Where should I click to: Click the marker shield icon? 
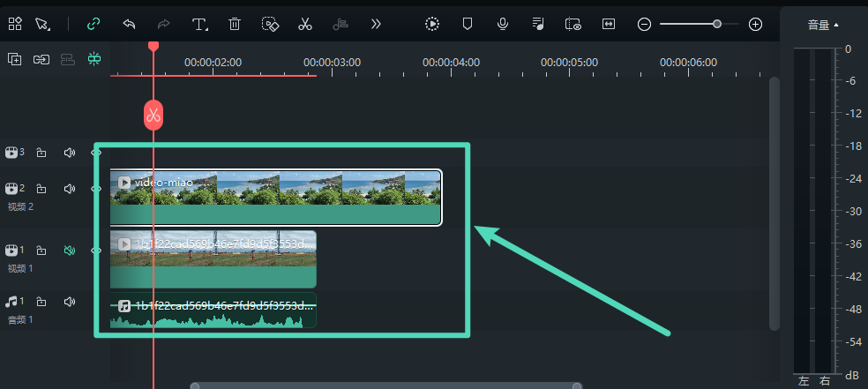coord(468,24)
